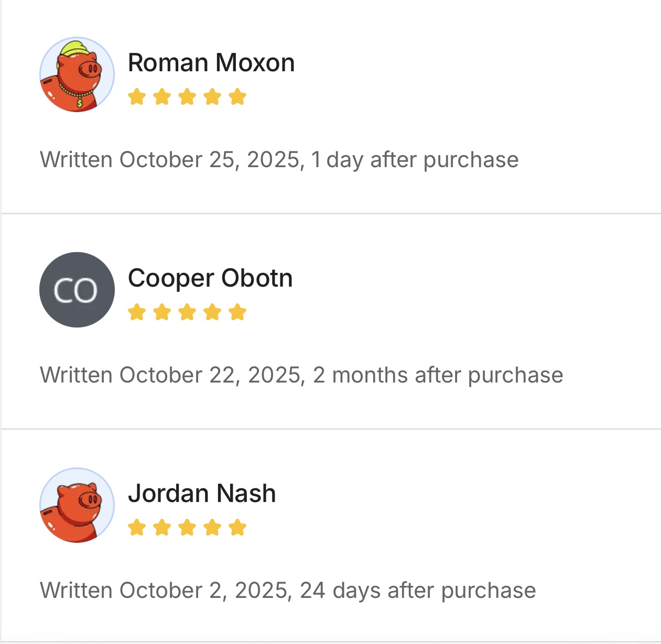
Task: Open Roman Moxon's reviewer name
Action: [211, 63]
